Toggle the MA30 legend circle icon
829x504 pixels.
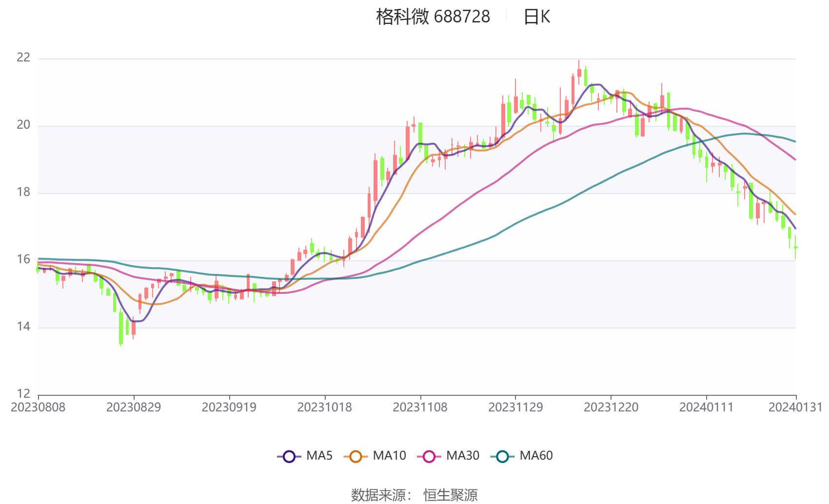point(429,456)
